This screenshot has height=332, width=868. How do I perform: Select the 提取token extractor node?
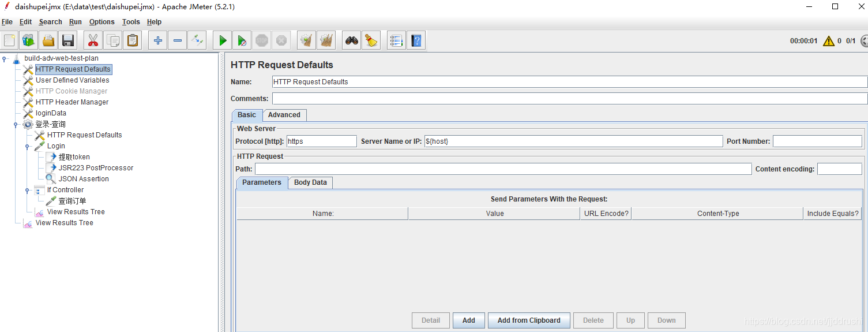tap(74, 157)
